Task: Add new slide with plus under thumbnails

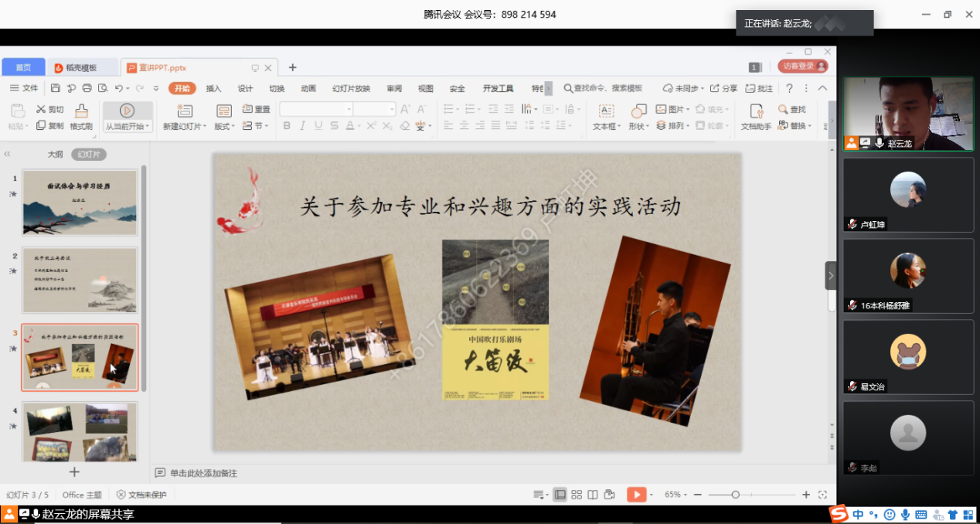Action: [74, 471]
